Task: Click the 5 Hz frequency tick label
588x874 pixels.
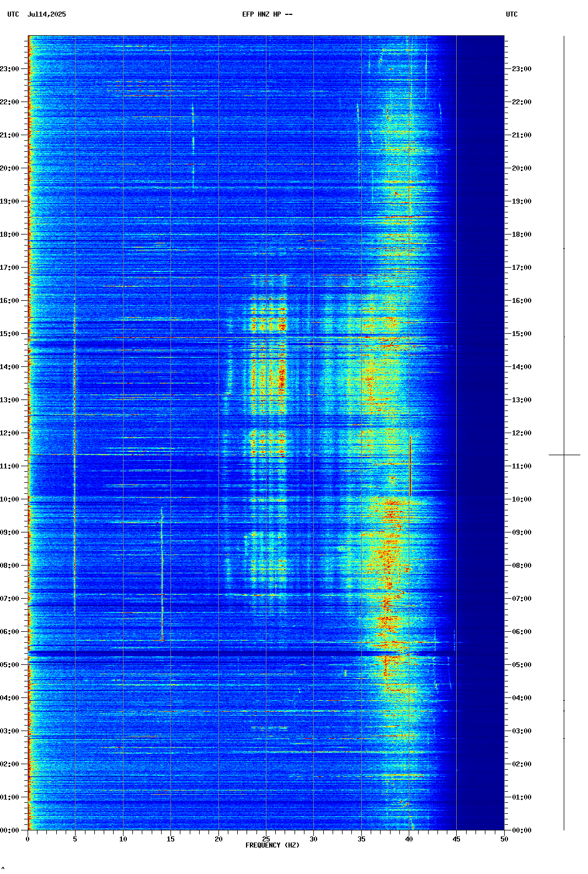Action: pos(75,839)
